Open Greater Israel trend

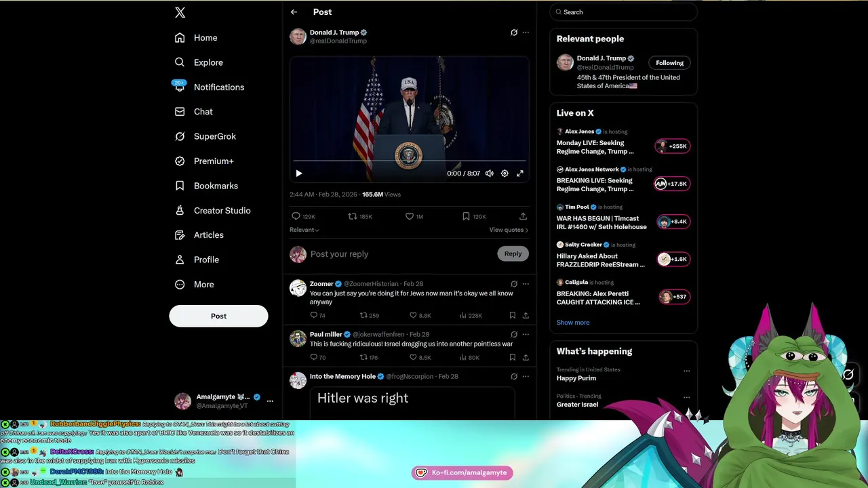pyautogui.click(x=577, y=405)
